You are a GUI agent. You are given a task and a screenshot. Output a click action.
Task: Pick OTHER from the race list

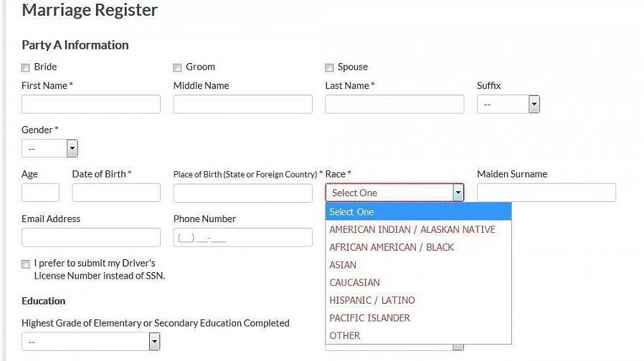[x=344, y=335]
